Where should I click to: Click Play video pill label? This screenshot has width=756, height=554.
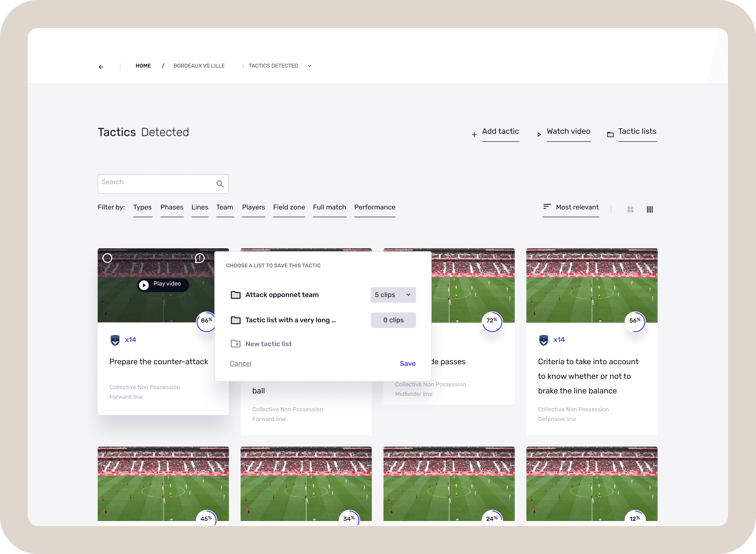[167, 284]
